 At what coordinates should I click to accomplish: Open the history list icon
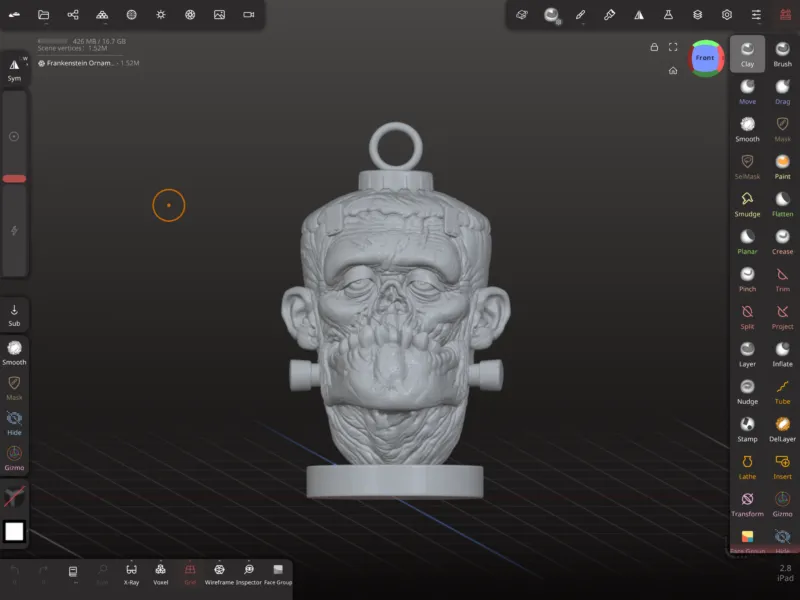pos(73,571)
